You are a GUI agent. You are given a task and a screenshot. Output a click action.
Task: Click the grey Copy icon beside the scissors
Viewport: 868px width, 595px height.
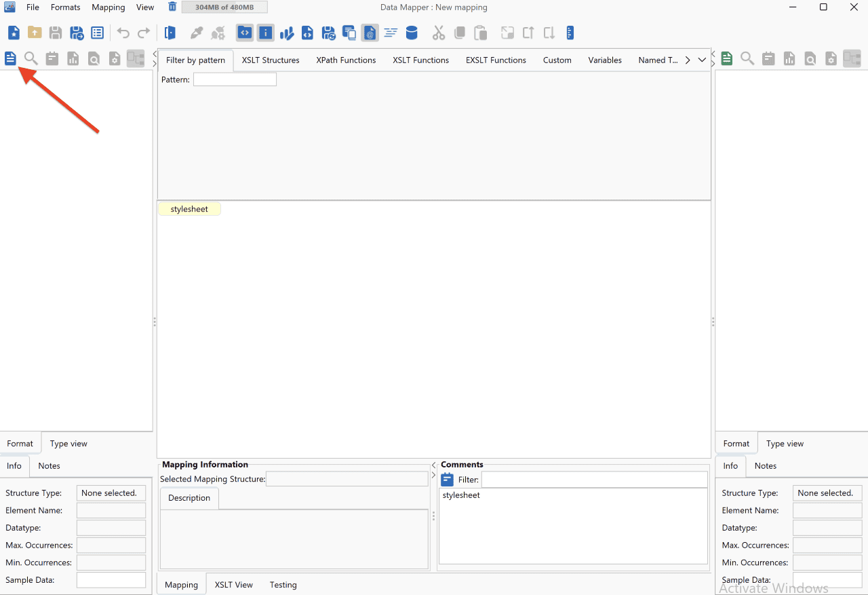[460, 33]
